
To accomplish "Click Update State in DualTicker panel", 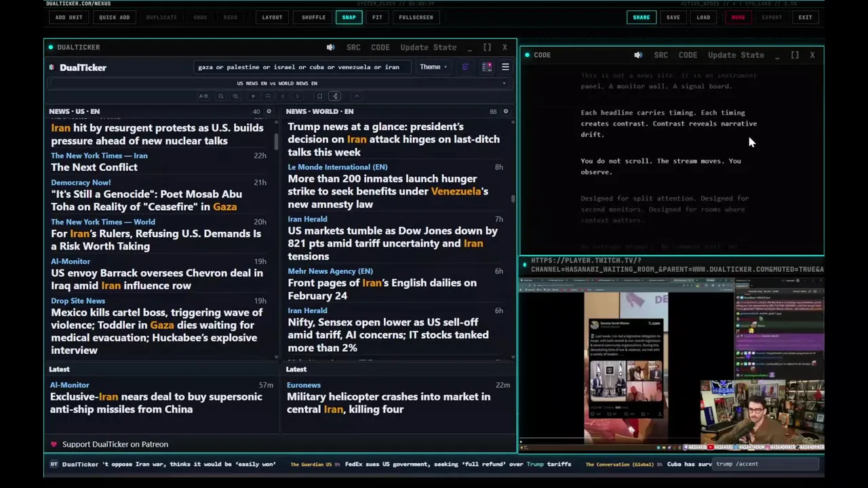I will (428, 47).
